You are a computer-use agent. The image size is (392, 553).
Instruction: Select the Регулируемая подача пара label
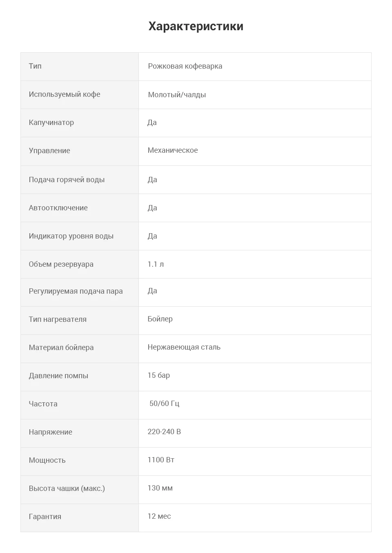click(x=76, y=291)
